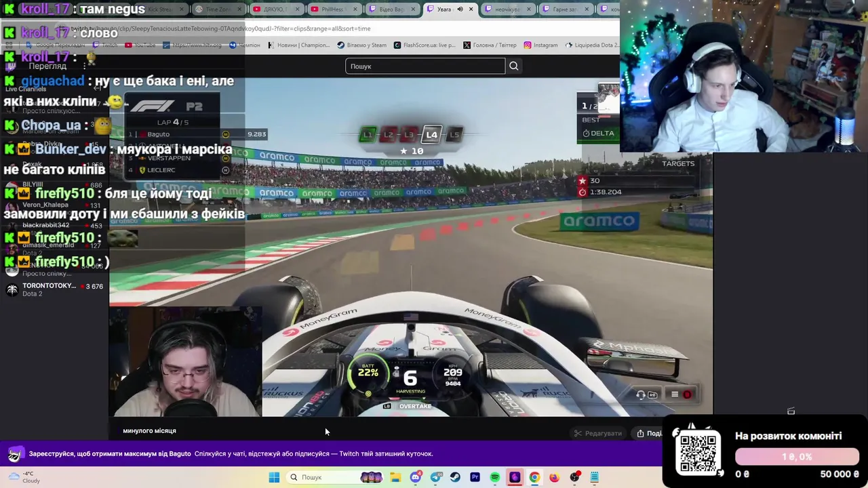
Task: Mute the active tab audio icon
Action: 460,9
